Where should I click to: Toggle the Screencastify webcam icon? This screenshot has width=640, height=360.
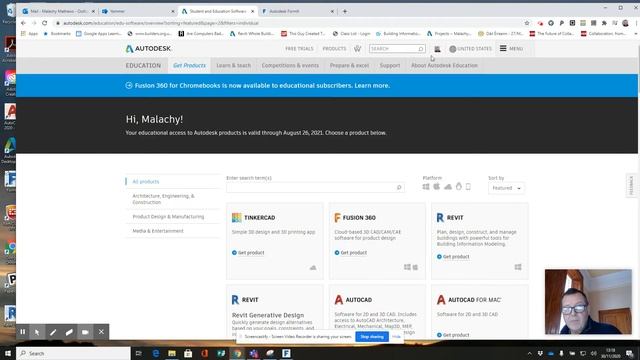(x=85, y=332)
